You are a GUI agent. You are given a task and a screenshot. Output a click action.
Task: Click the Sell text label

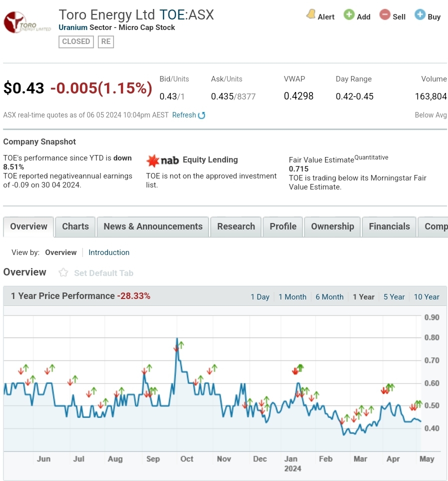coord(399,17)
